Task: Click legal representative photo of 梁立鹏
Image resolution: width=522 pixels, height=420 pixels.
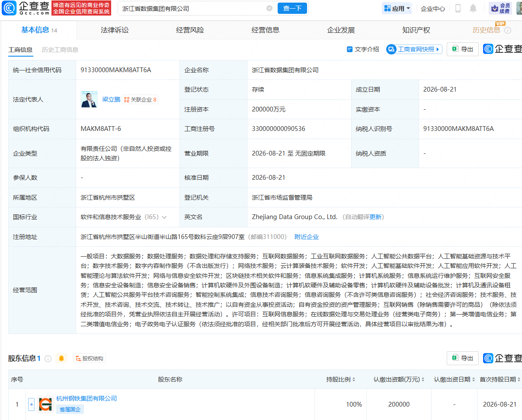Action: pos(89,99)
